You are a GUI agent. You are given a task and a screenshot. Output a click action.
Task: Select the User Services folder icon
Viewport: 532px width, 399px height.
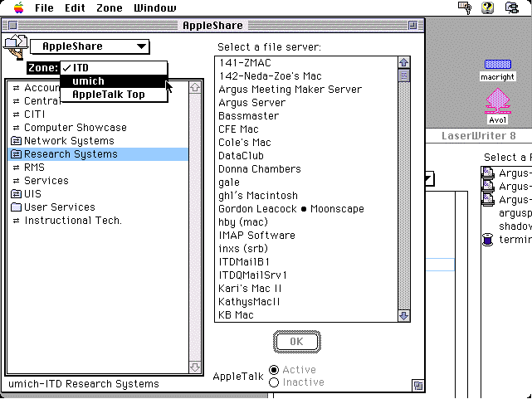click(x=16, y=207)
